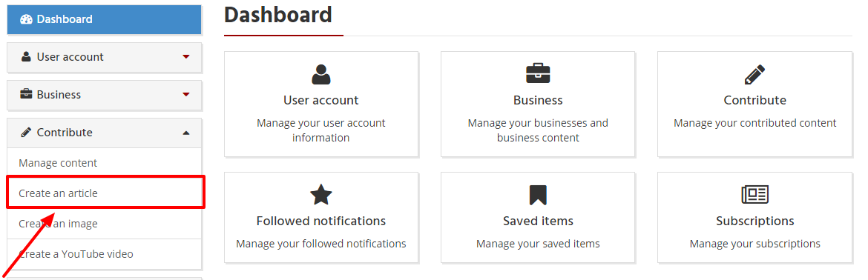
Task: Click the person icon on User account card
Action: coord(320,74)
